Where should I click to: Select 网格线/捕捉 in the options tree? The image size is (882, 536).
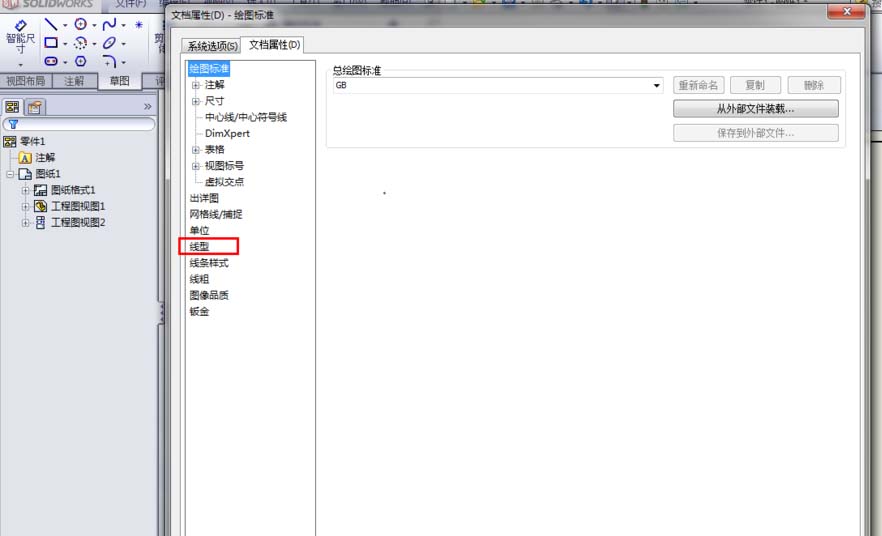click(216, 214)
